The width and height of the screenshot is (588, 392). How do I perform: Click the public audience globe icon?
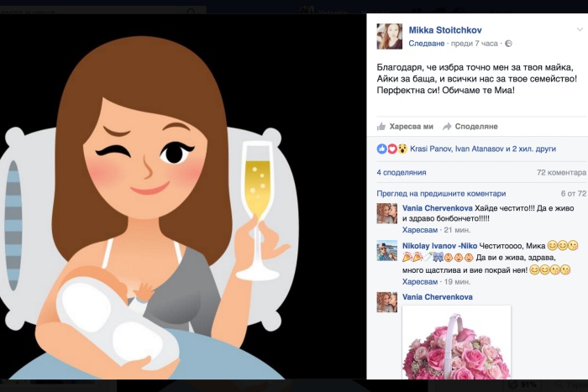coord(509,44)
